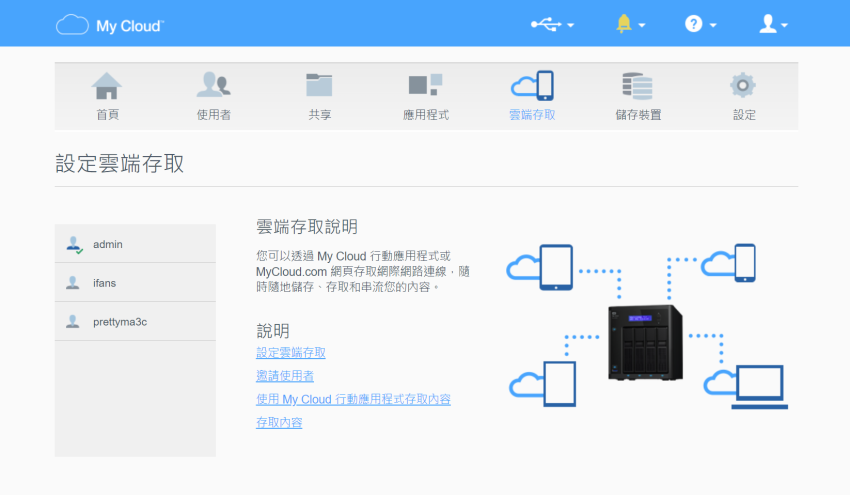Click the 使用者 tab label
850x495 pixels.
(214, 114)
